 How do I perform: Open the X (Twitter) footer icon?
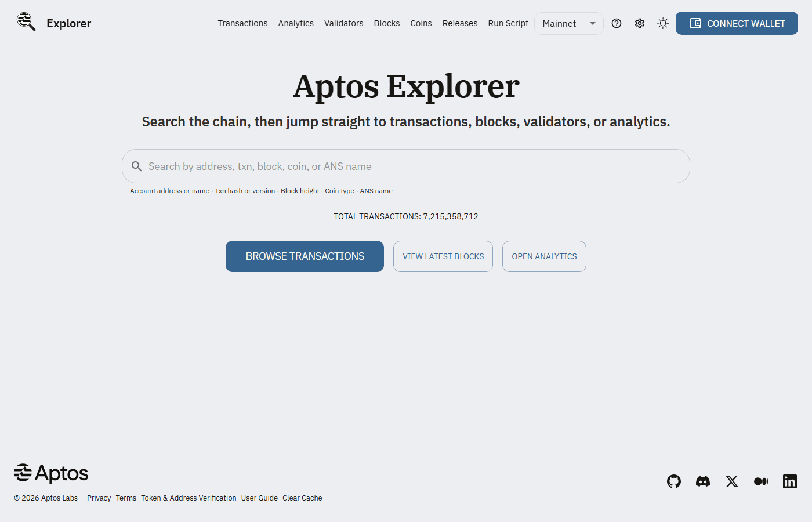point(732,481)
